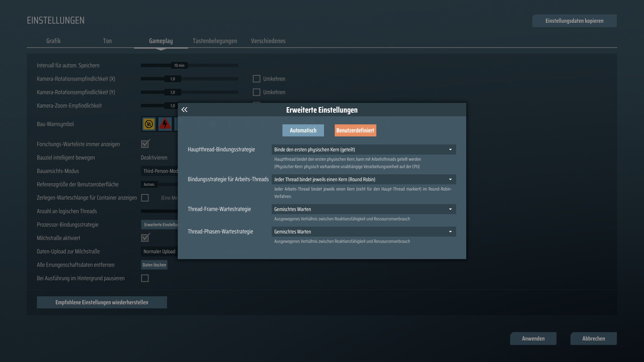Disable the Milchstraße aktiviert checkbox
Viewport: 644px width, 362px height.
[145, 238]
